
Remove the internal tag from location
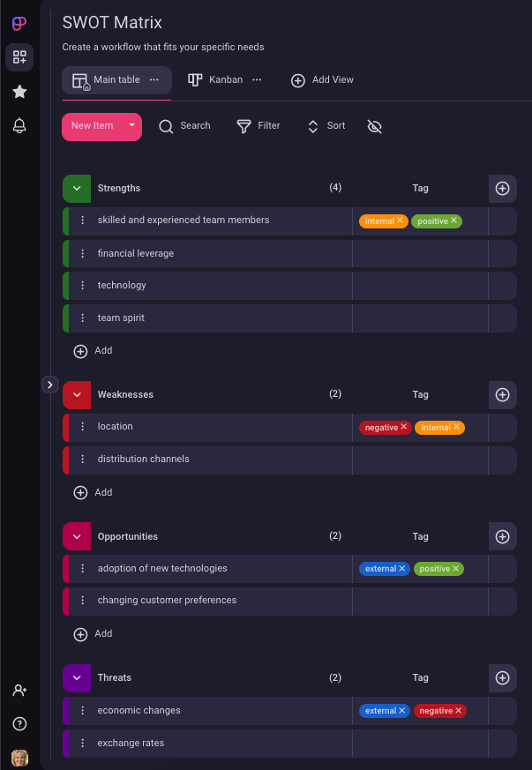458,427
